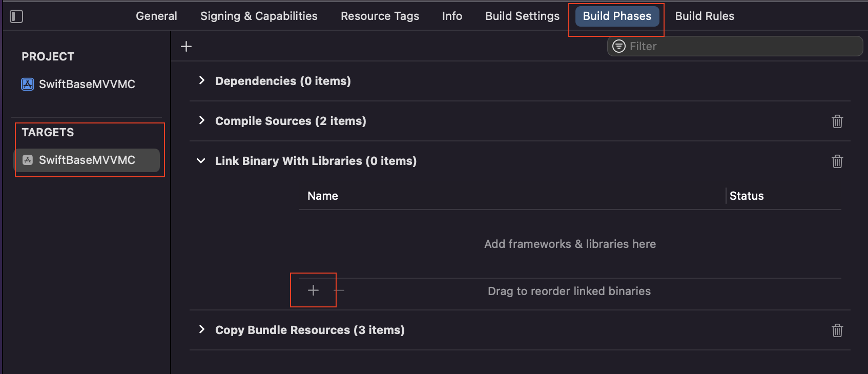Expand the Dependencies section
The width and height of the screenshot is (868, 374).
pos(202,80)
